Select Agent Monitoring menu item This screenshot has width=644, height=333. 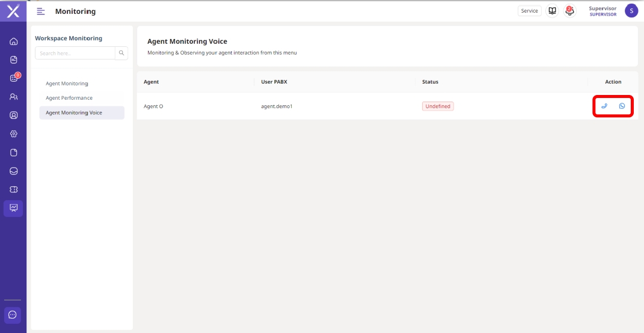point(67,84)
